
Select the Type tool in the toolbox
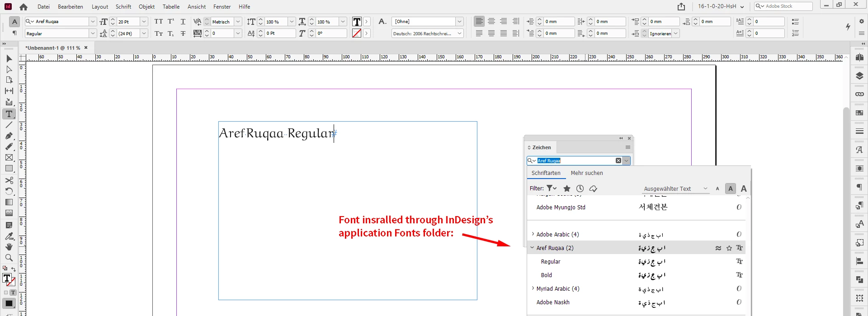coord(9,114)
